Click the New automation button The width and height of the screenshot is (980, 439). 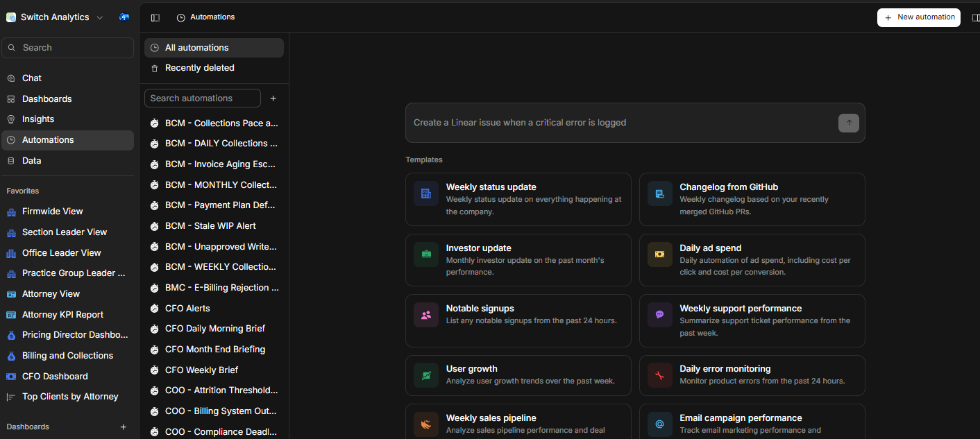pos(918,17)
